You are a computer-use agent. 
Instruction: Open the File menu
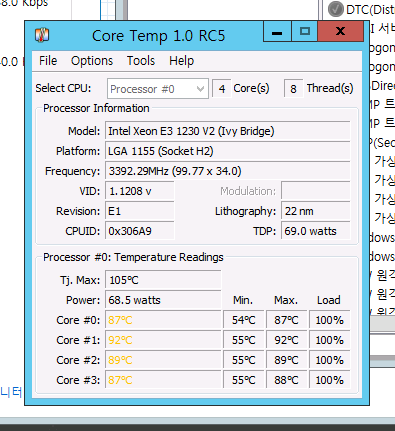coord(48,61)
